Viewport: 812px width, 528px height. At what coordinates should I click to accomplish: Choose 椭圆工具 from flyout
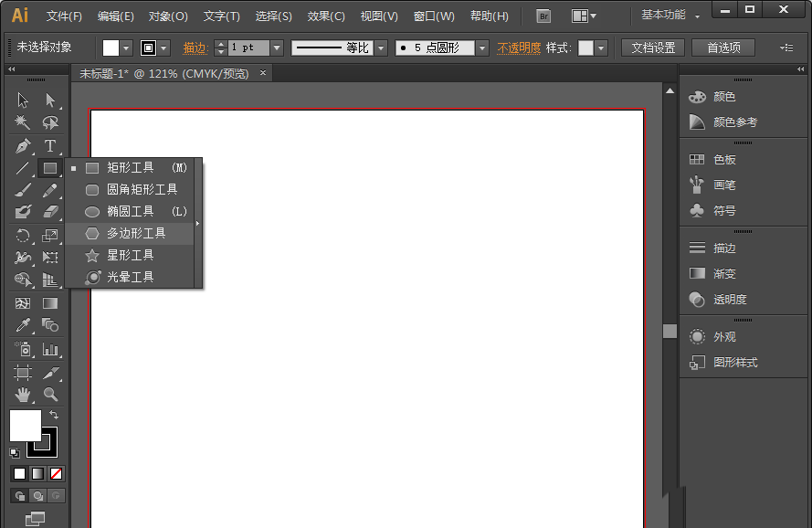click(x=130, y=211)
